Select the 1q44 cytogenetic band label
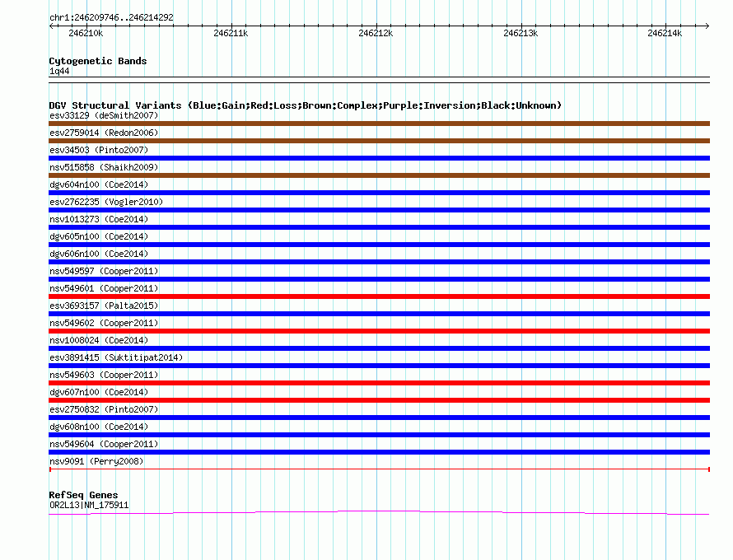 [x=59, y=72]
